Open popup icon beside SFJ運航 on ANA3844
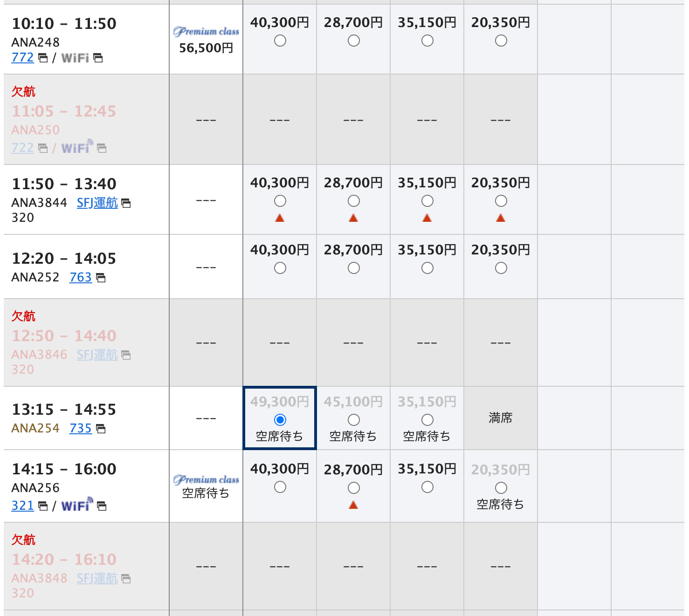Screen dimensions: 689x616 [x=126, y=203]
